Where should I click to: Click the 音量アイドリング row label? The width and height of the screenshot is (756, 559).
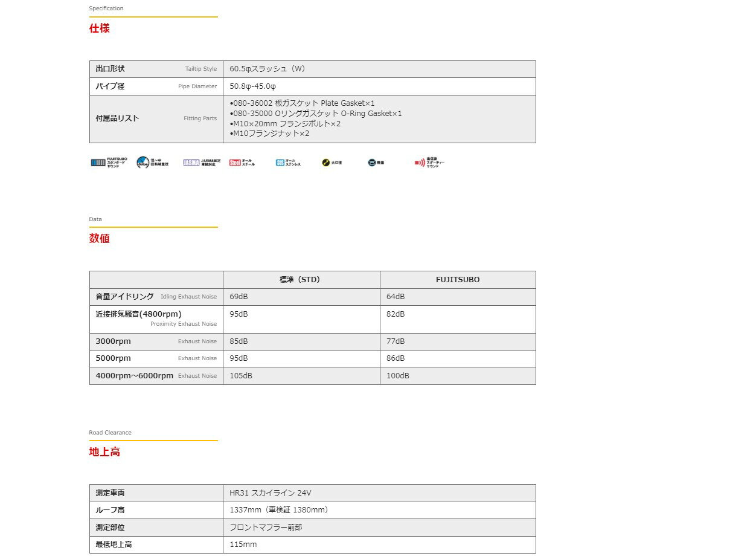[x=156, y=297]
